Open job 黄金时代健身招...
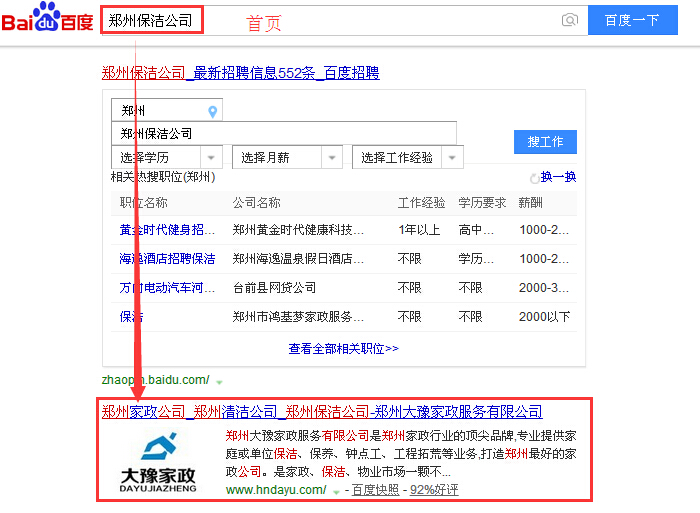This screenshot has height=513, width=700. 167,230
